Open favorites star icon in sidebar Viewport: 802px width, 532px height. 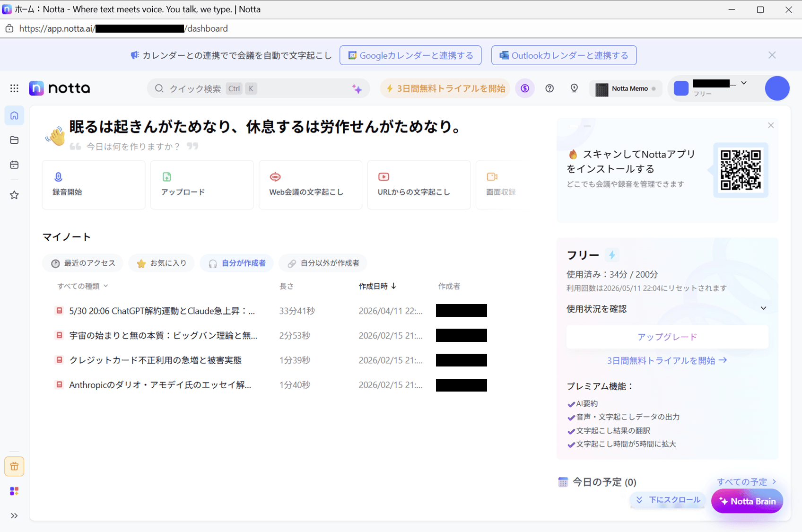tap(14, 195)
